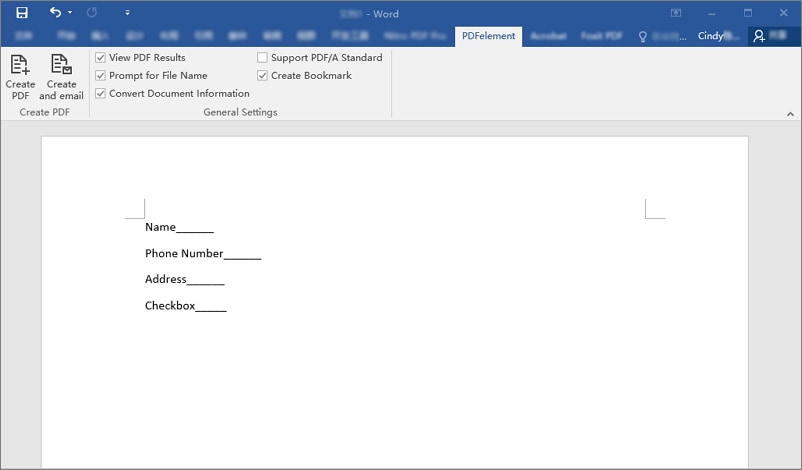Open the Customize Quick Access Toolbar dropdown
This screenshot has width=802, height=470.
[127, 13]
